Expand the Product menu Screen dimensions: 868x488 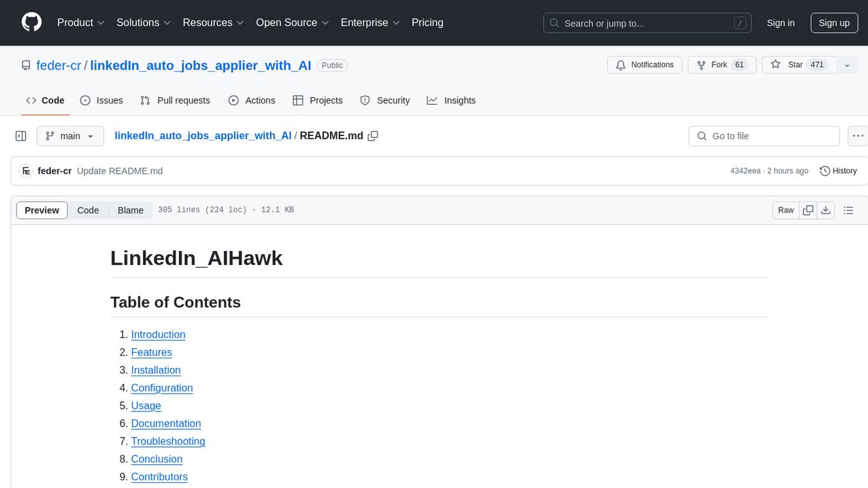pos(81,22)
